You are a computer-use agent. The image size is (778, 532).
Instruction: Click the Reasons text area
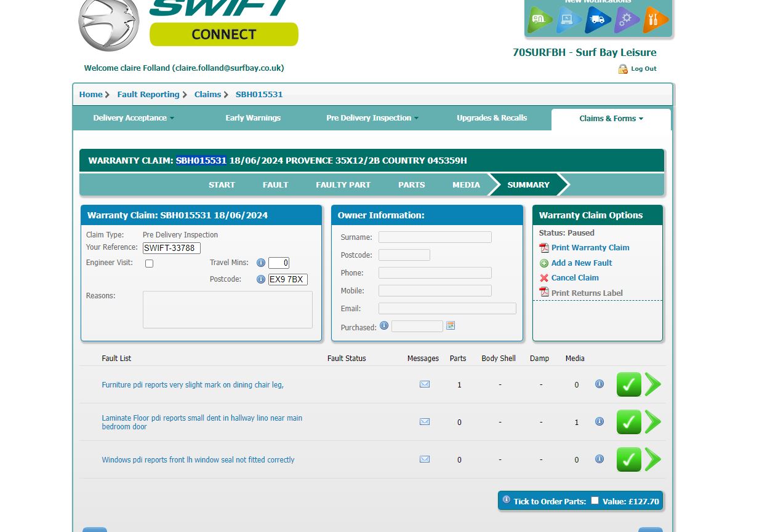pos(228,309)
